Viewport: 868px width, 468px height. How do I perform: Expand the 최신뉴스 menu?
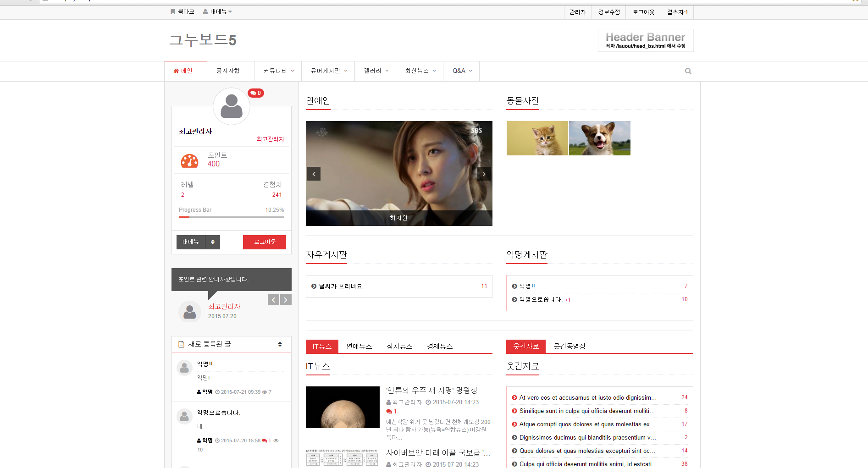(x=420, y=71)
